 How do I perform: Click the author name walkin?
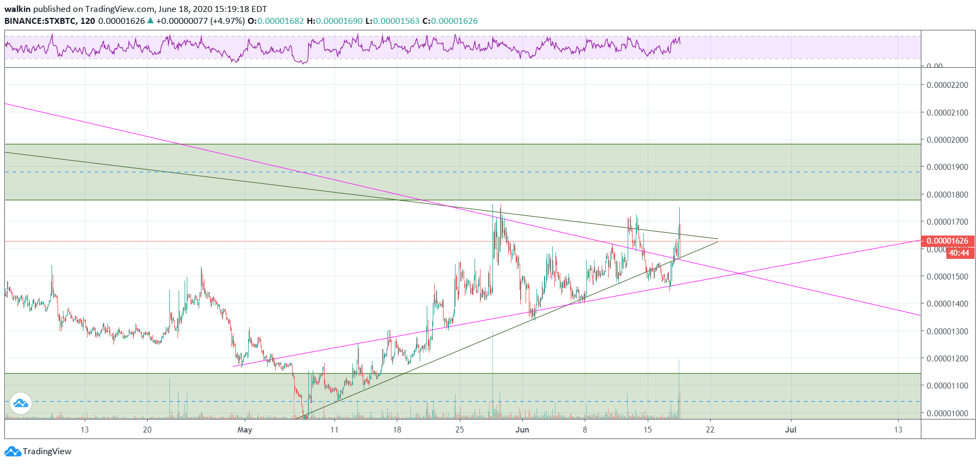17,9
